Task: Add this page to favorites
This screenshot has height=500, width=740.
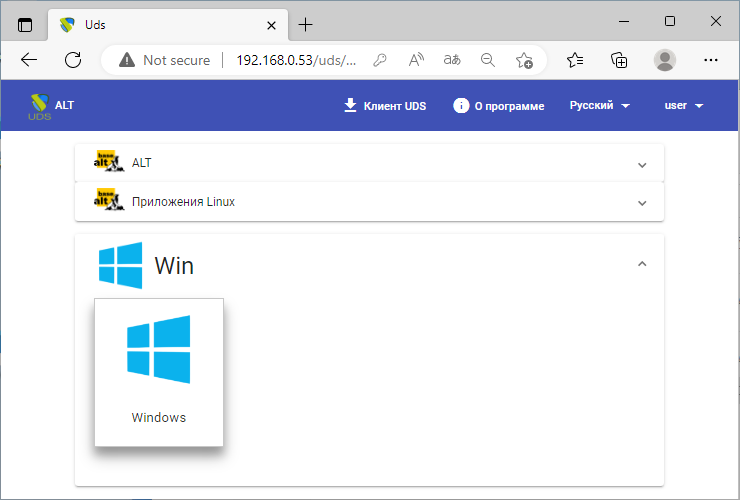Action: click(x=524, y=60)
